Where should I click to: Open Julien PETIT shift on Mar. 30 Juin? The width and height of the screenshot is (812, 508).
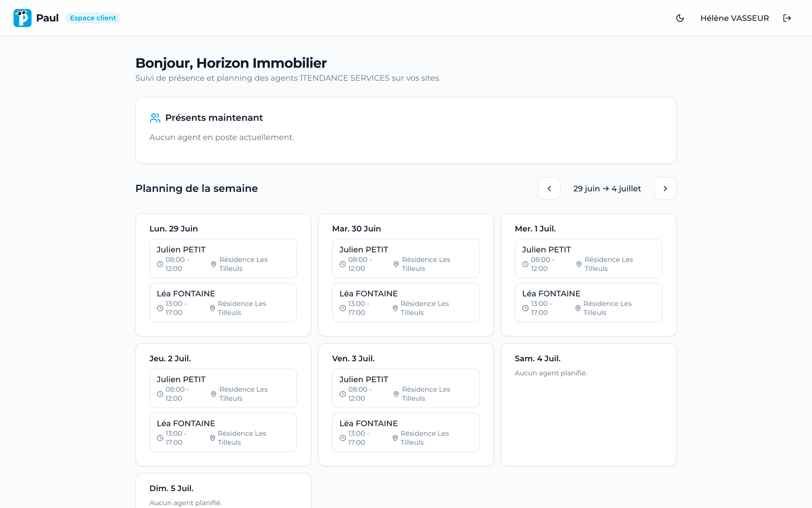(406, 259)
